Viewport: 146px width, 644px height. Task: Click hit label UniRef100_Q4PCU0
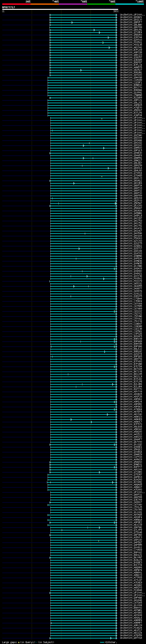click(131, 540)
